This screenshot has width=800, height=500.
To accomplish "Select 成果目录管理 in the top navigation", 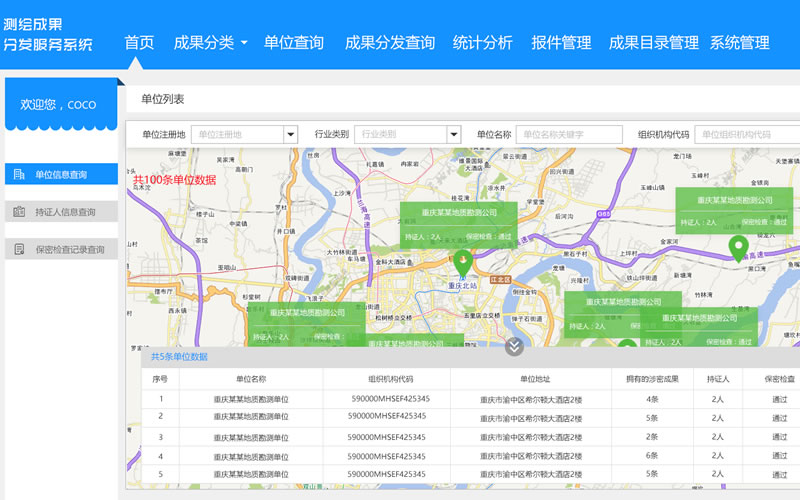I will point(653,43).
